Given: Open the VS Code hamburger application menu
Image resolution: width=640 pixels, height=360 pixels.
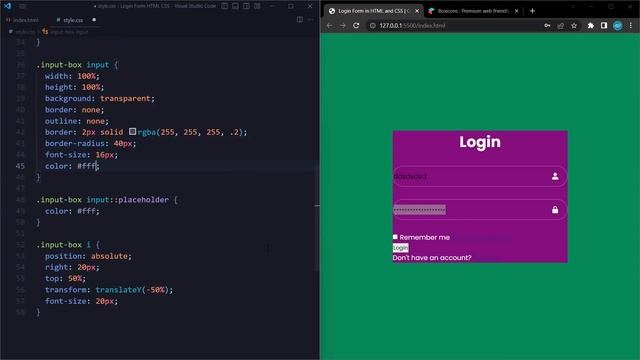Looking at the screenshot, I should [x=22, y=6].
